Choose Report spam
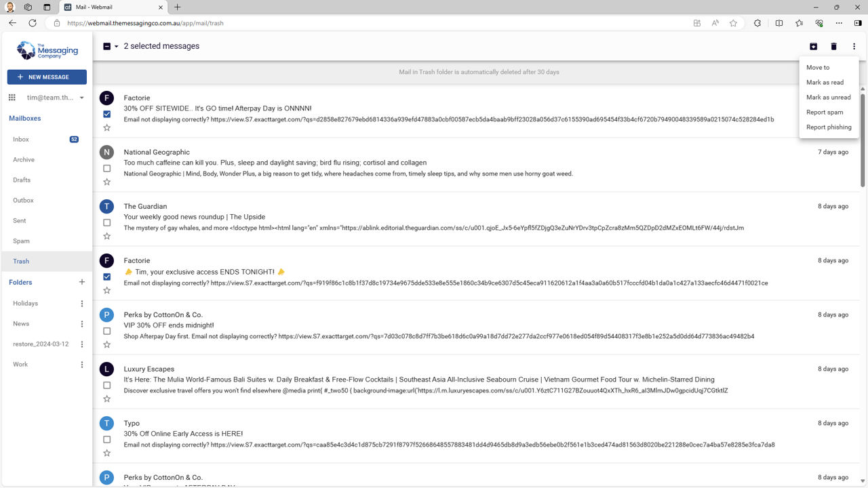The height and width of the screenshot is (488, 868). click(829, 113)
